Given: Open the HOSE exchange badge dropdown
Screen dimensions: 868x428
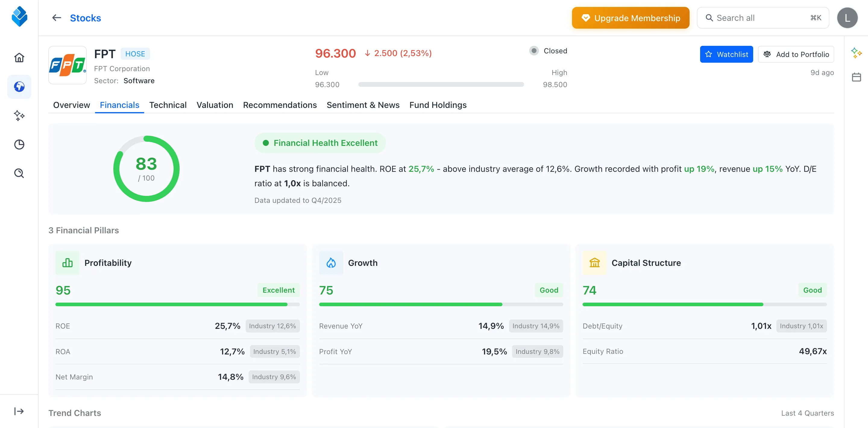Looking at the screenshot, I should [135, 54].
